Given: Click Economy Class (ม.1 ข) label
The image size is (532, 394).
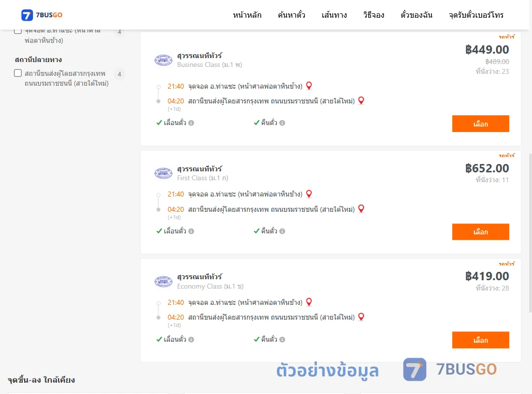Looking at the screenshot, I should pyautogui.click(x=210, y=286).
